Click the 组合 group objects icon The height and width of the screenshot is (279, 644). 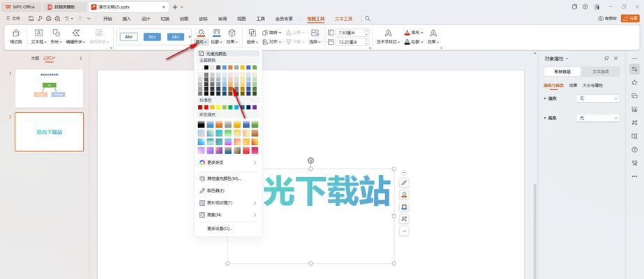point(252,33)
